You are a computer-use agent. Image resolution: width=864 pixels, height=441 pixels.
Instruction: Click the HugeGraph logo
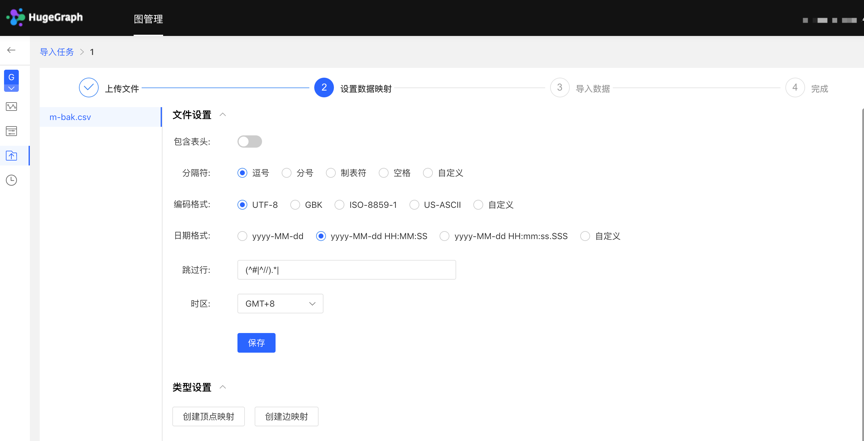point(44,18)
